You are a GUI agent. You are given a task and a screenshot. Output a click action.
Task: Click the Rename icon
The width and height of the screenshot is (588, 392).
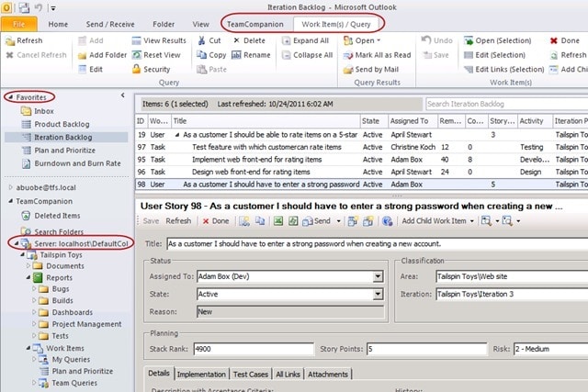point(236,55)
